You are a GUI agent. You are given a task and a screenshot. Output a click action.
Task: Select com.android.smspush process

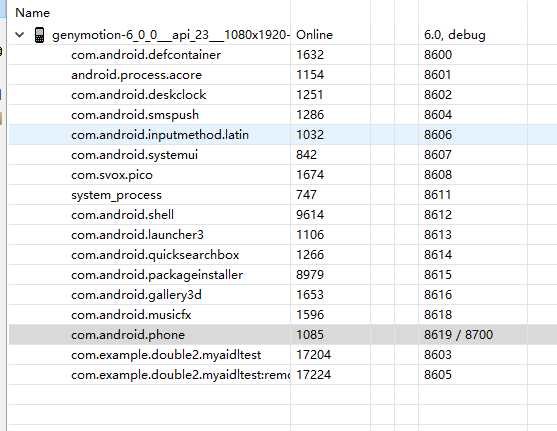282,115
